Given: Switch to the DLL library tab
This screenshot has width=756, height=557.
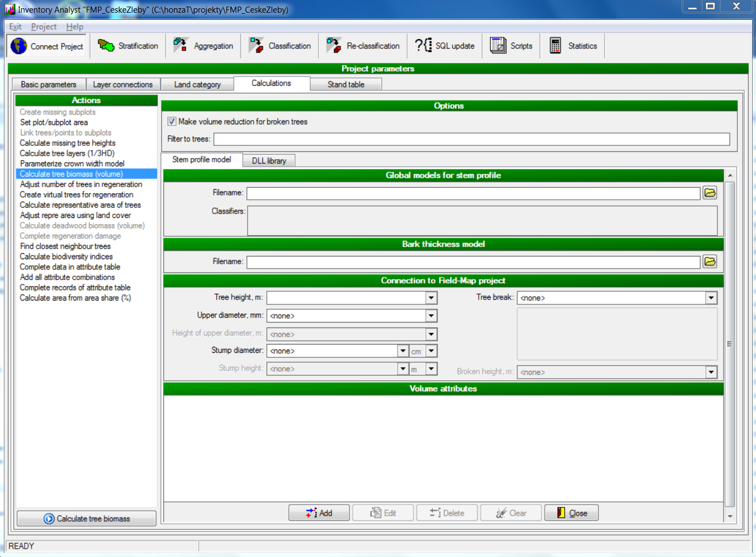Looking at the screenshot, I should click(x=269, y=161).
